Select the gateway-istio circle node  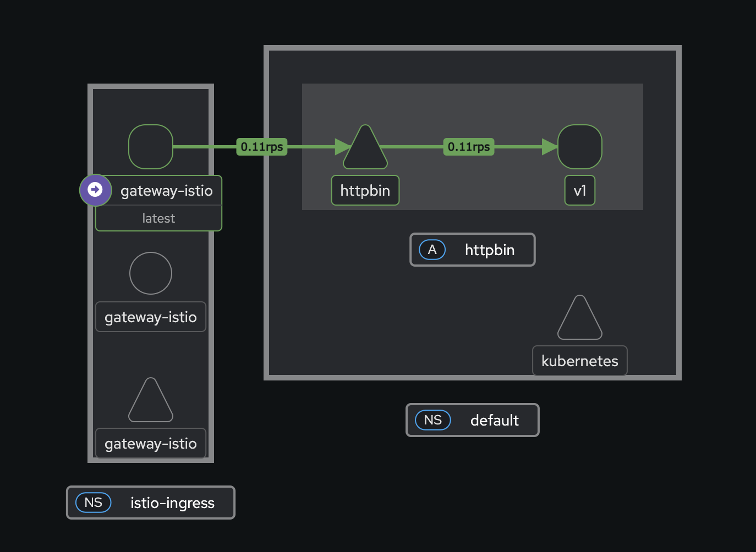coord(151,273)
